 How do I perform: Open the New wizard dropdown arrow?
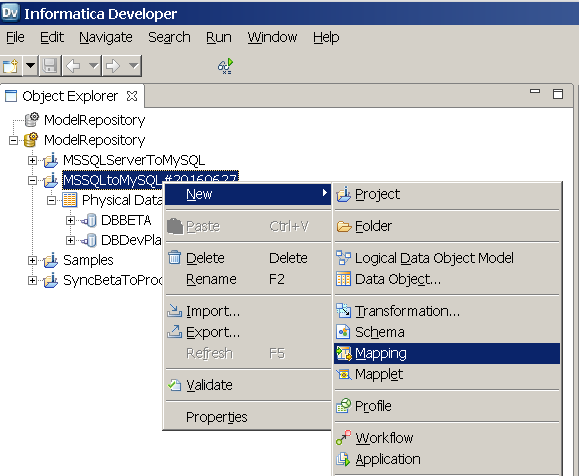pyautogui.click(x=30, y=66)
